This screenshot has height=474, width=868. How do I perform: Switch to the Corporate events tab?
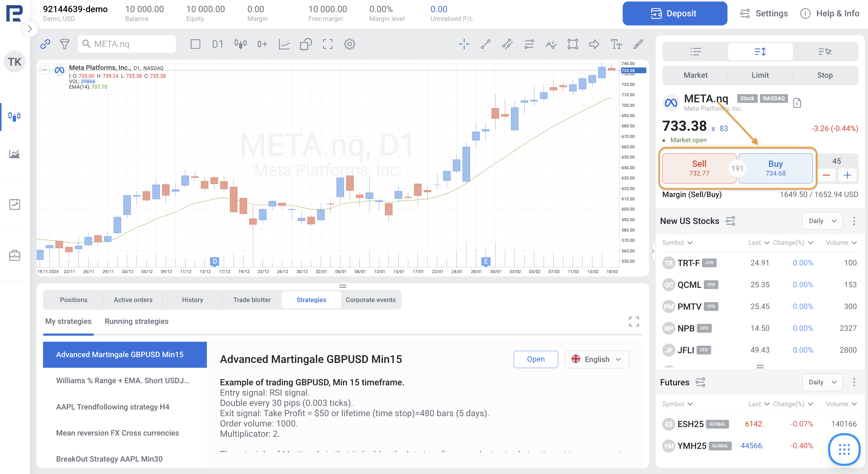pos(370,300)
